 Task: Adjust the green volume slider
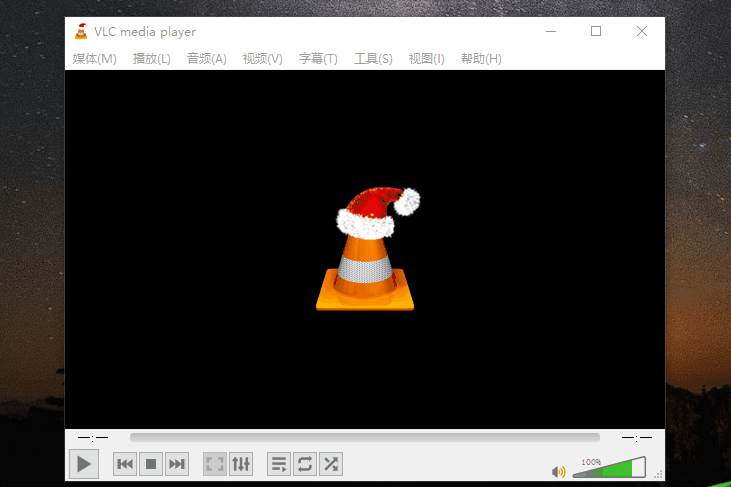point(609,467)
